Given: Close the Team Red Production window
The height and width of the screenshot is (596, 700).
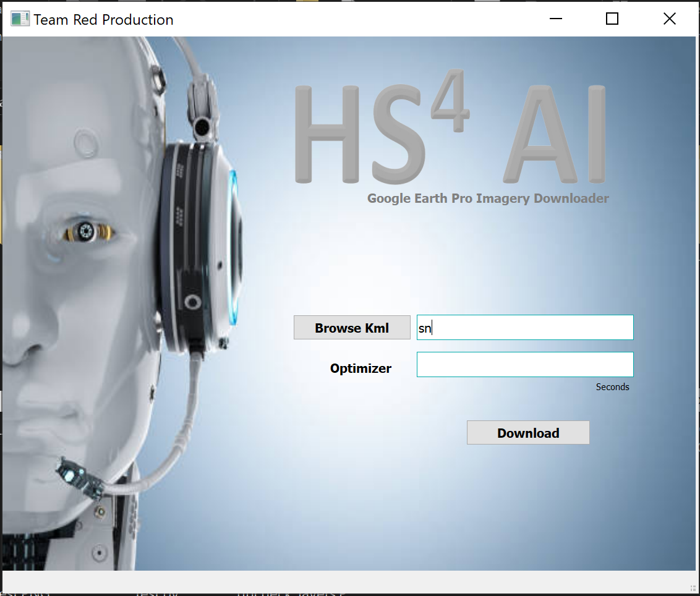Looking at the screenshot, I should pyautogui.click(x=669, y=19).
